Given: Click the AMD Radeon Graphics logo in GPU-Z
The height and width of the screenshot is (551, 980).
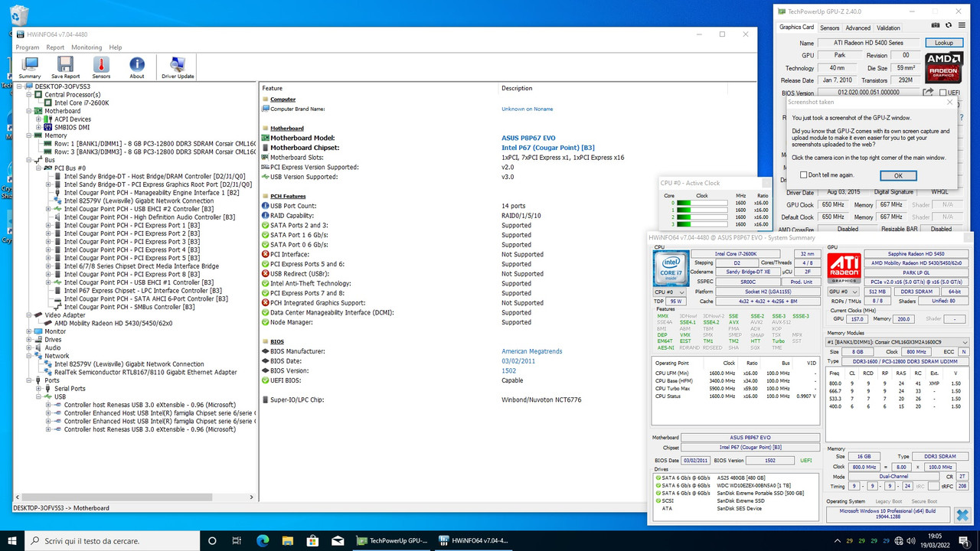Looking at the screenshot, I should (943, 67).
